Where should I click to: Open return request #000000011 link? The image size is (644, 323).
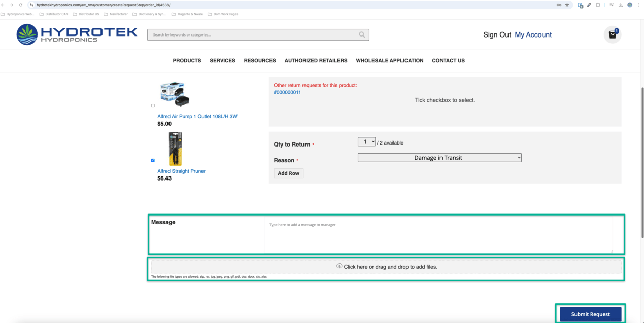point(287,92)
